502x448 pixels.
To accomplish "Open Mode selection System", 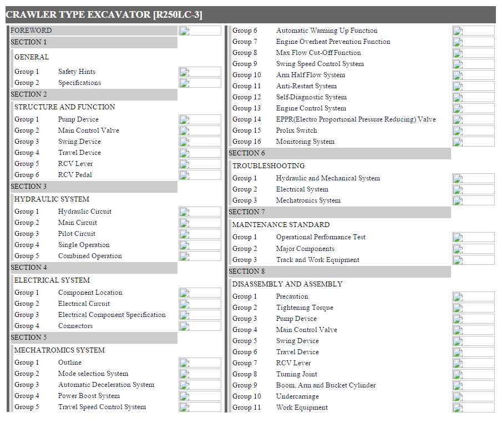I will [93, 374].
